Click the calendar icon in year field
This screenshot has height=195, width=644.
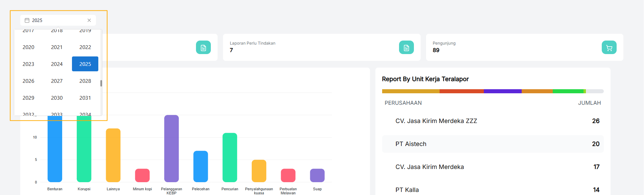(x=27, y=20)
